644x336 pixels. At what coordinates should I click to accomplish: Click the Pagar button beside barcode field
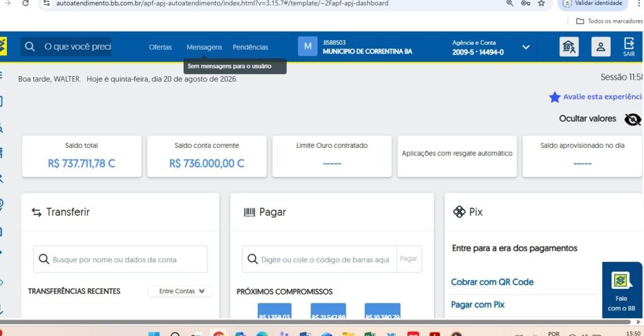point(408,259)
